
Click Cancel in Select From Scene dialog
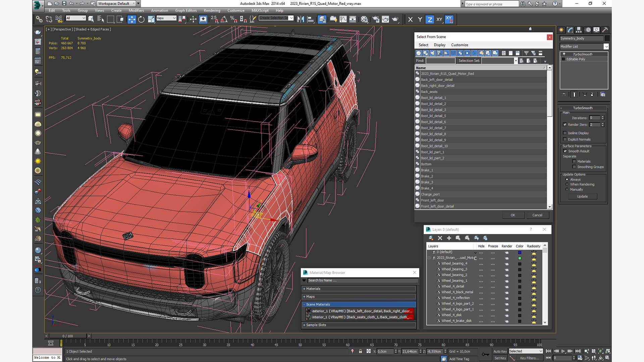537,215
